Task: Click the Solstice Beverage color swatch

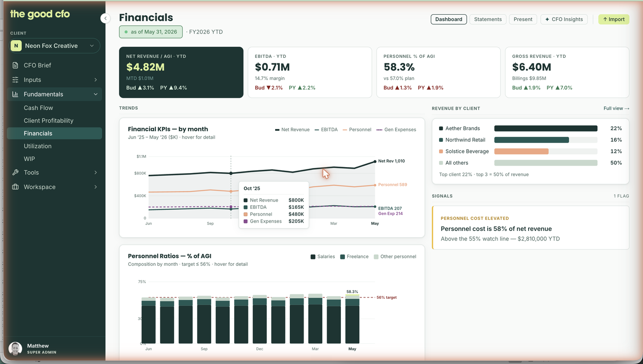Action: click(441, 151)
